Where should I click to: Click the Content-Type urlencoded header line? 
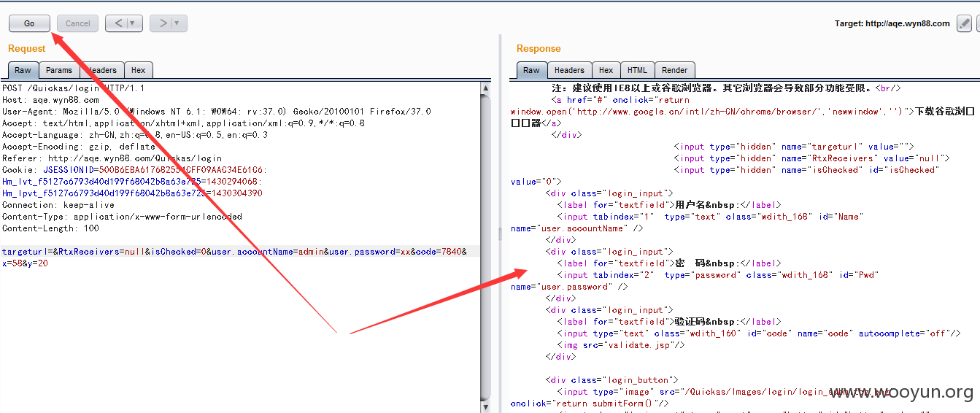coord(122,216)
